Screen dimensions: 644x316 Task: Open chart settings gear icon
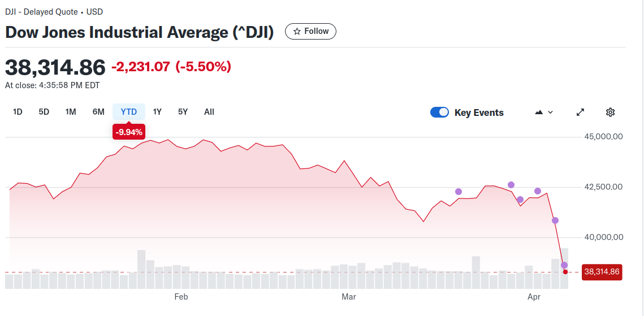(610, 112)
